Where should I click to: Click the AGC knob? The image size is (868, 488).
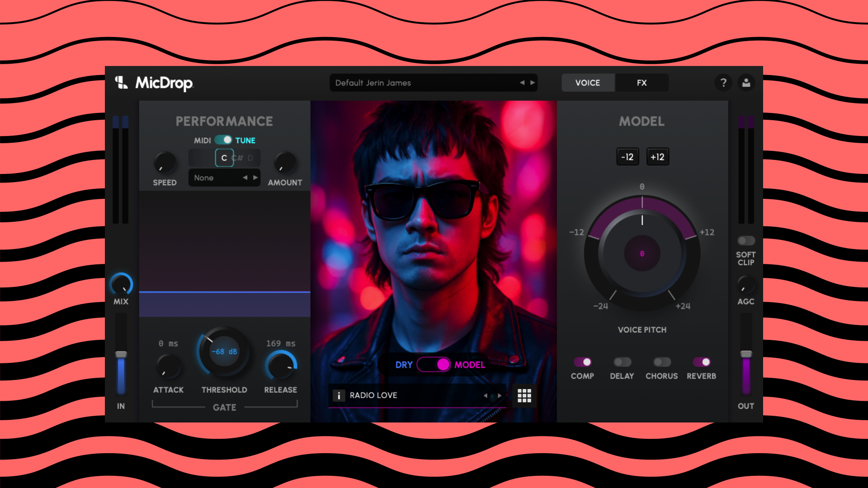pos(745,285)
